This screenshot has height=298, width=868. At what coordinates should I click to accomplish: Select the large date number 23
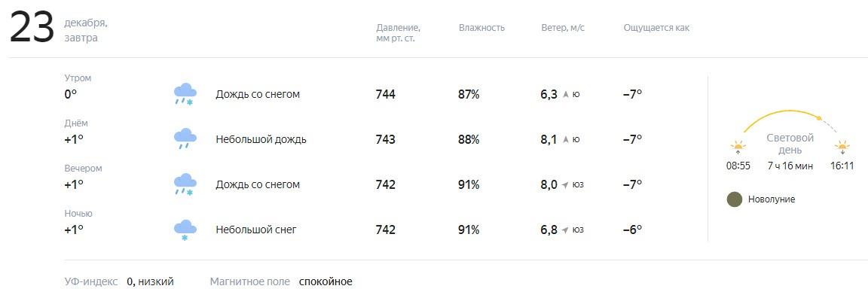click(x=32, y=28)
